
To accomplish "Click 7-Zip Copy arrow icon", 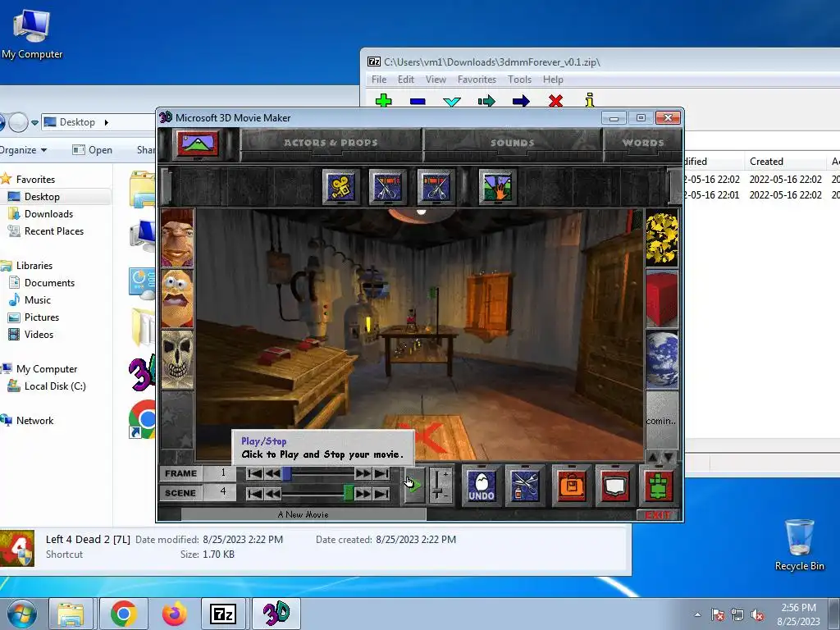I will click(486, 101).
